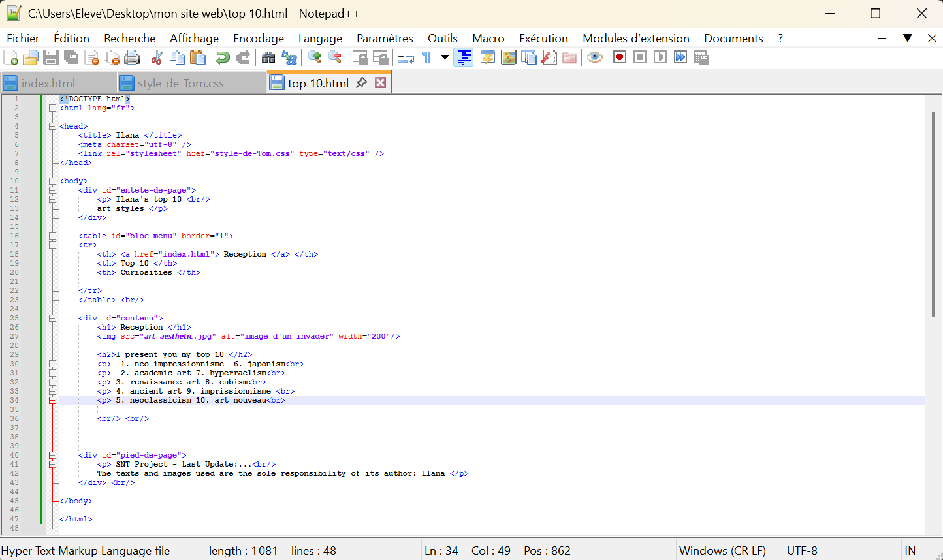Collapse the head tag fold marker
The height and width of the screenshot is (560, 943).
[52, 127]
